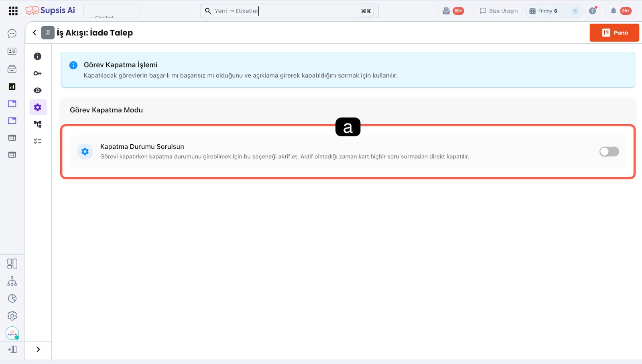642x364 pixels.
Task: Open the info tab in workflow sidebar
Action: click(x=38, y=57)
